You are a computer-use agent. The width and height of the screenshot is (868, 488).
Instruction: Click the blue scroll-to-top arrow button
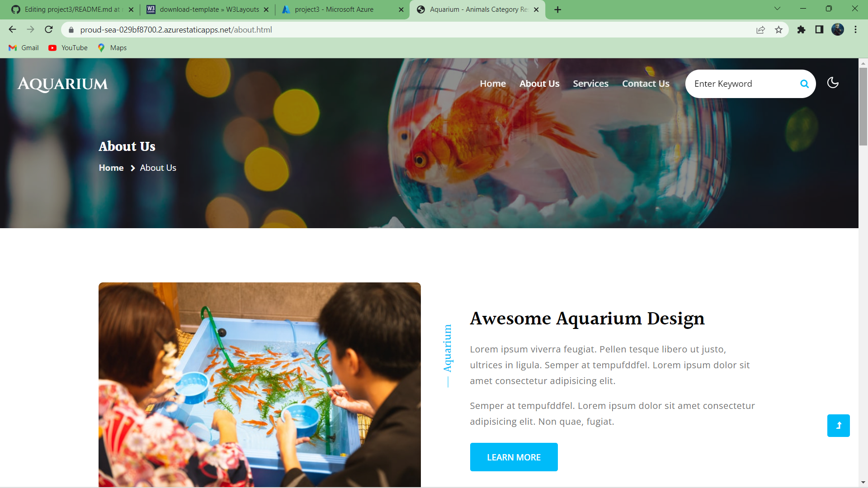838,426
